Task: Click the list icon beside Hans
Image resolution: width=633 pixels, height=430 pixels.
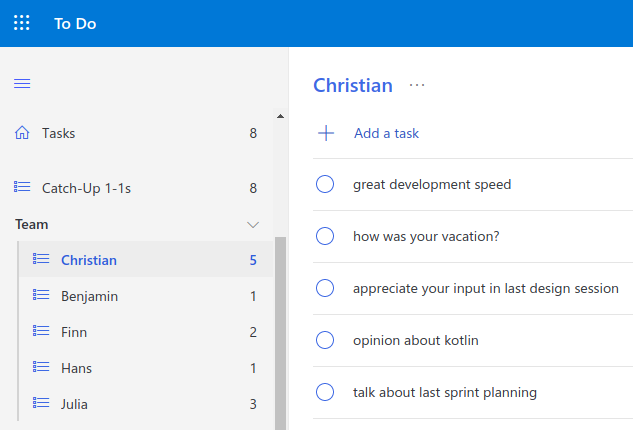Action: pos(41,367)
